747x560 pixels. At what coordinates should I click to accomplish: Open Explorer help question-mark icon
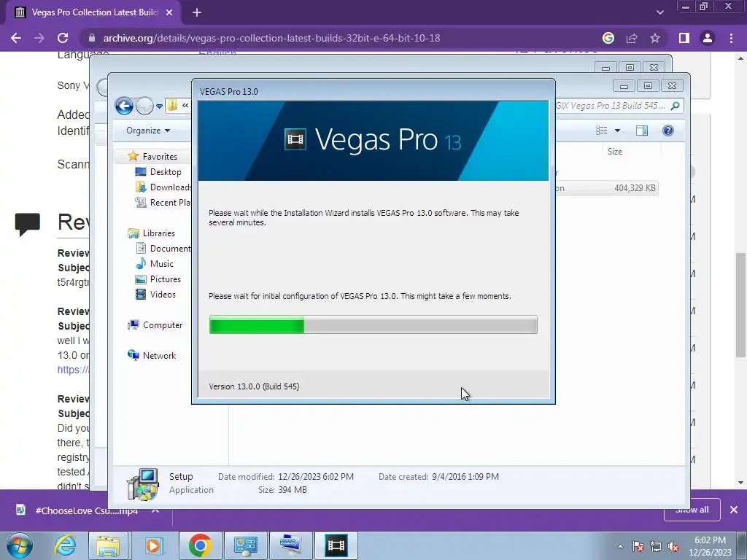pos(668,131)
